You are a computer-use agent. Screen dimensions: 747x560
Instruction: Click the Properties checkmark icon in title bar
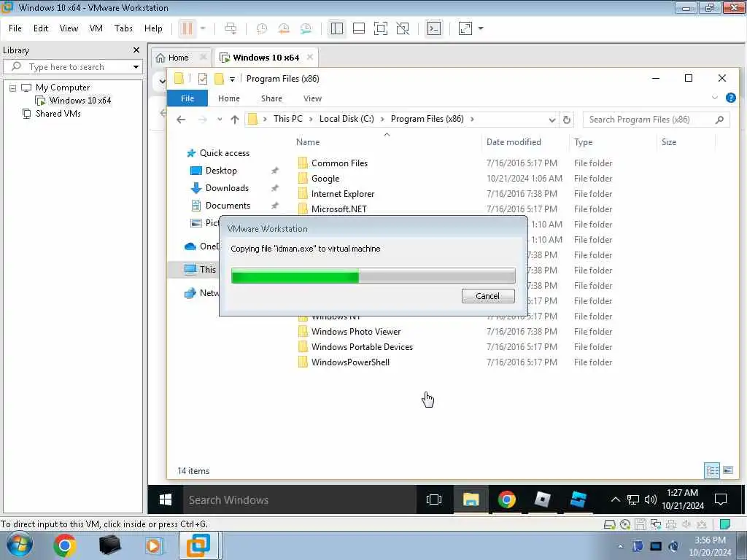(203, 79)
